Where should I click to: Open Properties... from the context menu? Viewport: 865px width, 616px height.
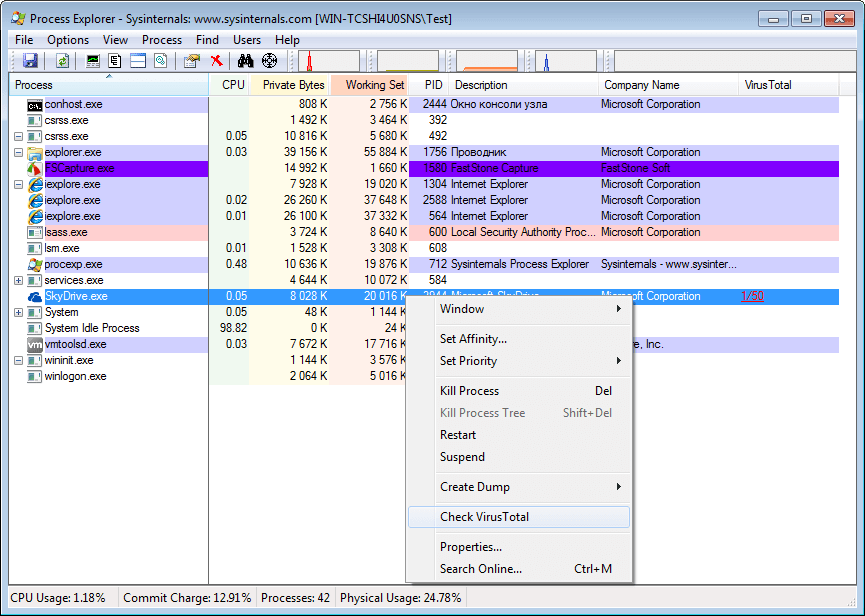(519, 547)
